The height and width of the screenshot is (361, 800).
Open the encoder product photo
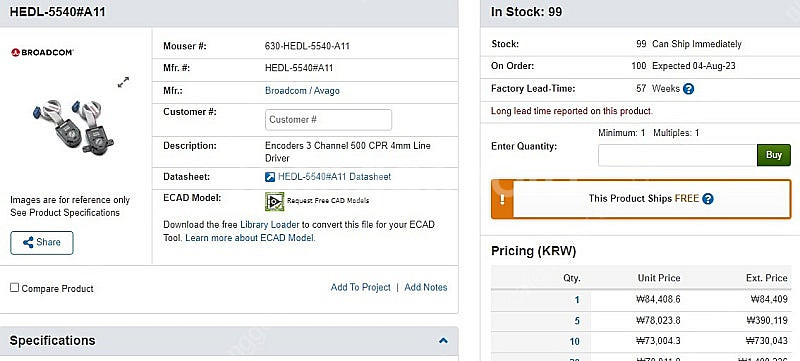click(73, 127)
